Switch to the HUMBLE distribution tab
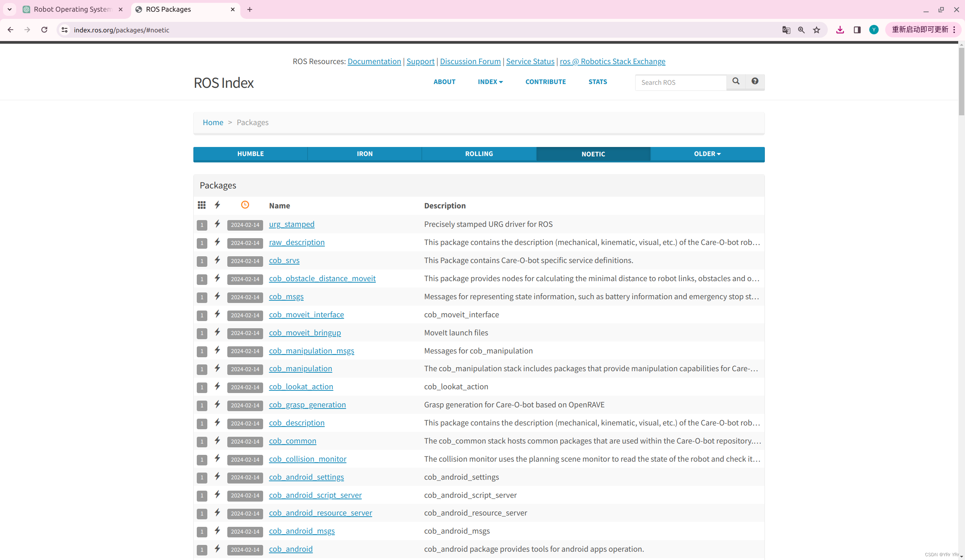Screen dimensions: 965x560 pyautogui.click(x=250, y=154)
